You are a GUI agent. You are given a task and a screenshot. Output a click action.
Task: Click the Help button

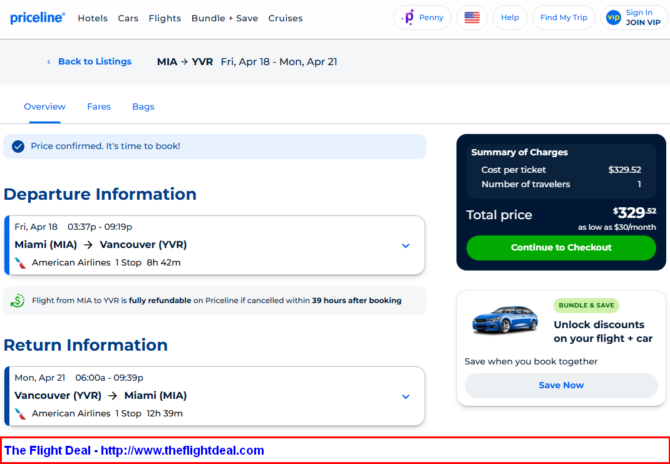click(x=510, y=18)
